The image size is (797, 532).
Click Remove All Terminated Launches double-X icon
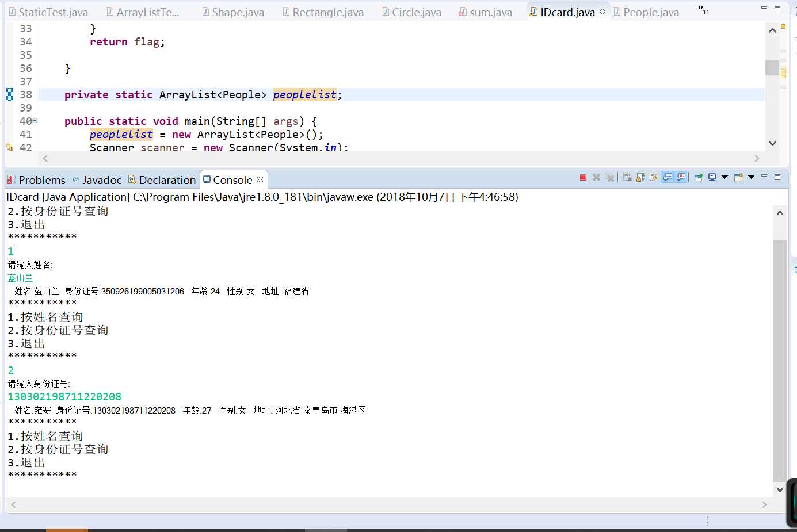click(610, 178)
